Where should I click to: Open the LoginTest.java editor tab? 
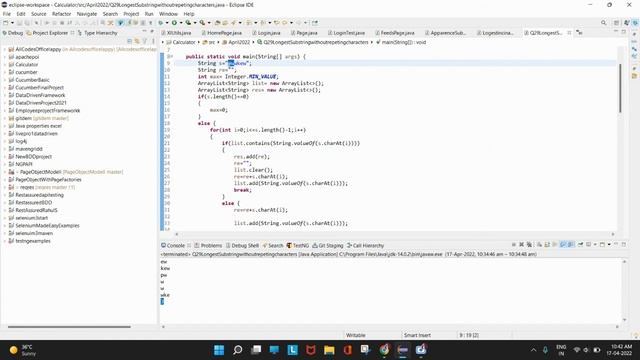click(x=346, y=33)
